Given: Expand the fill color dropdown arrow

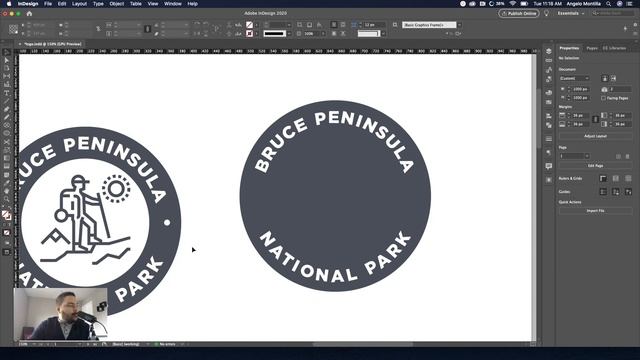Looking at the screenshot, I should (257, 25).
